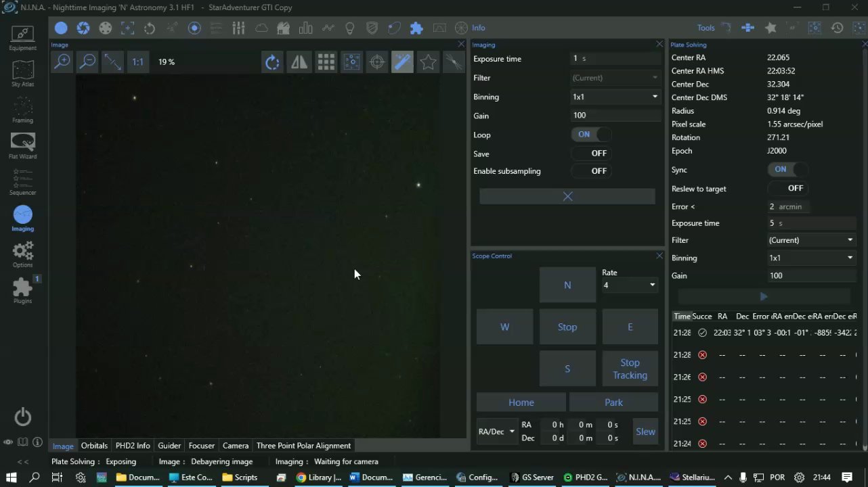
Task: Turn off the Loop switch
Action: point(591,134)
